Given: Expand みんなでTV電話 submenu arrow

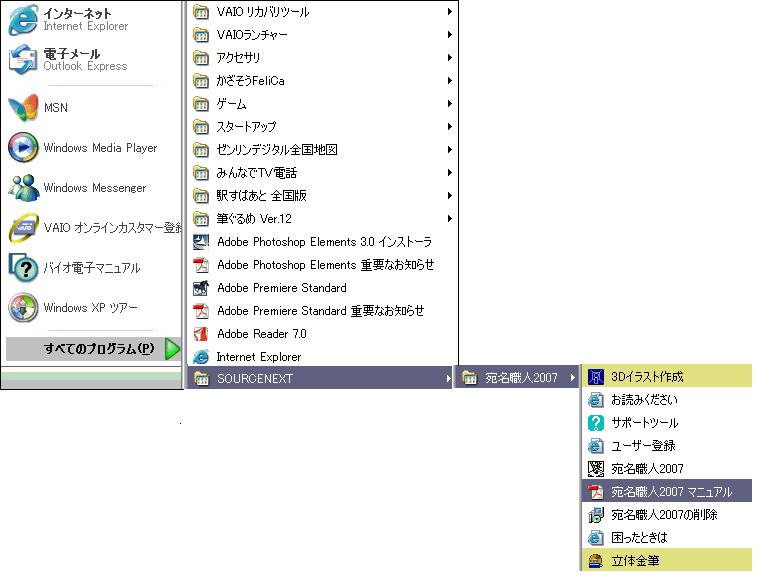Looking at the screenshot, I should [x=449, y=172].
